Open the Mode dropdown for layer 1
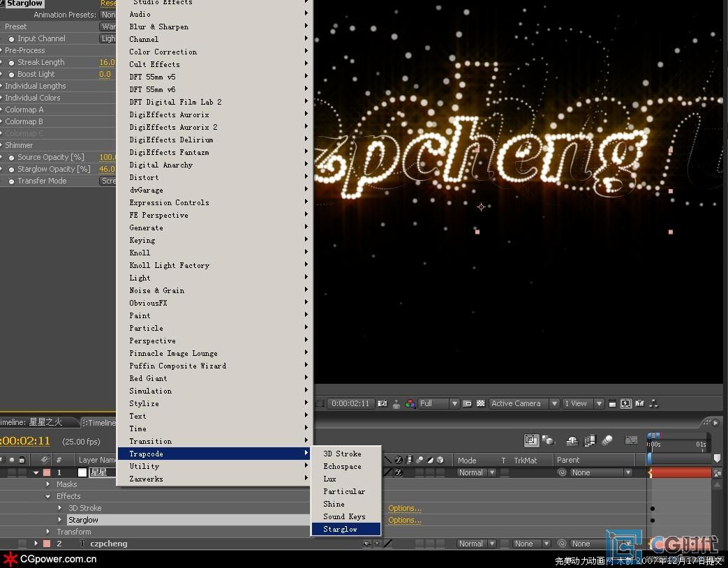 click(476, 472)
